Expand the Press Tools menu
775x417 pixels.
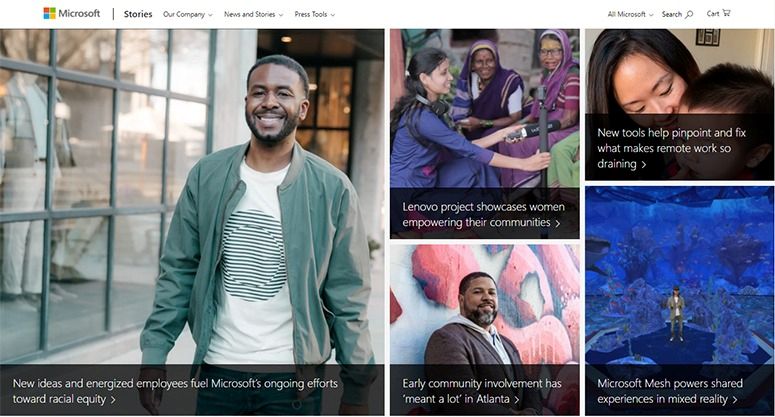pos(314,14)
